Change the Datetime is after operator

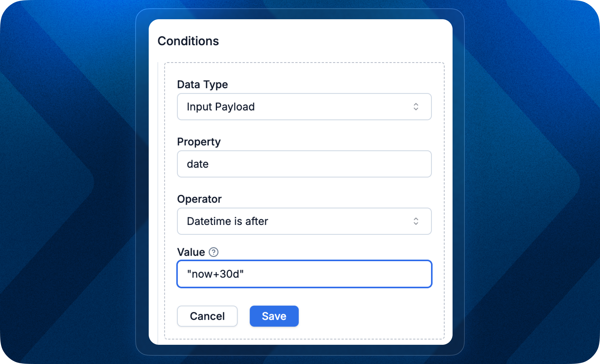click(x=304, y=221)
